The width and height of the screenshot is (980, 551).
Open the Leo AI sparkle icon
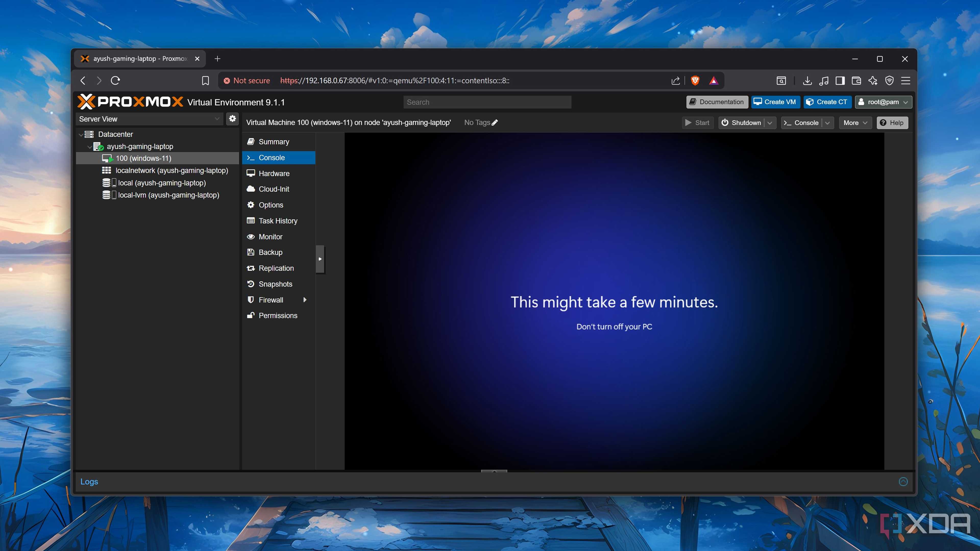click(873, 81)
